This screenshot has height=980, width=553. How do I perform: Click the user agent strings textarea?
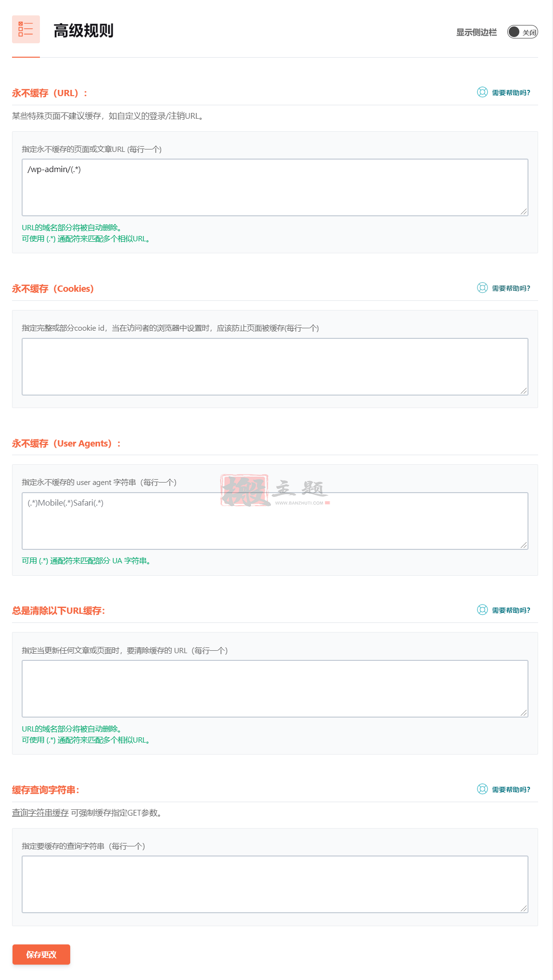275,521
